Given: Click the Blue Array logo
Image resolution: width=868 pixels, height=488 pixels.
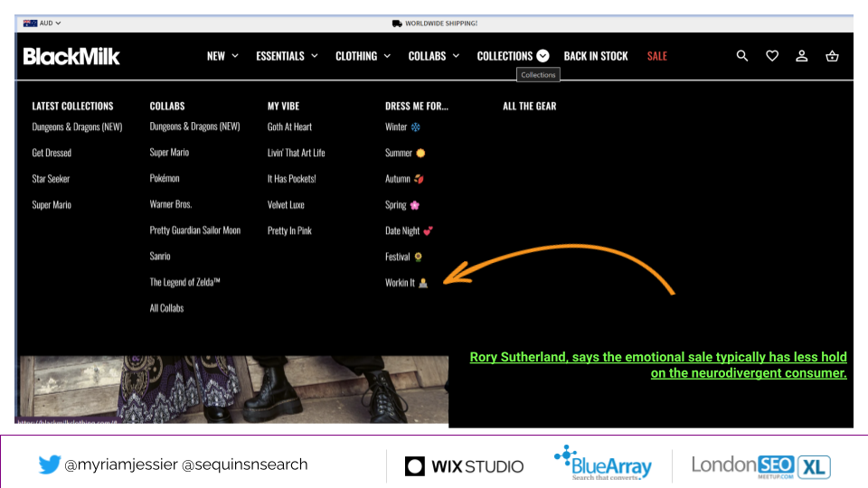Looking at the screenshot, I should click(602, 463).
